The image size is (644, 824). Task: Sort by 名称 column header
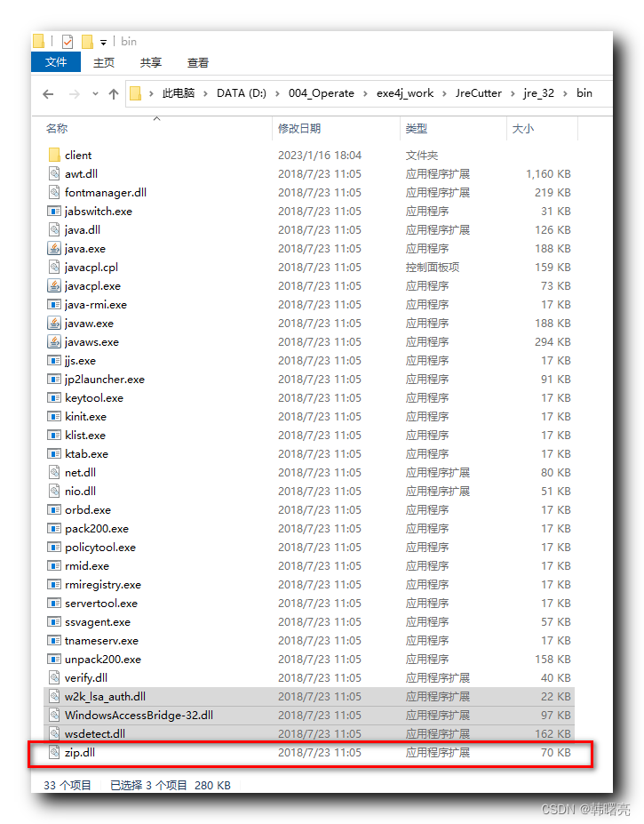(57, 128)
